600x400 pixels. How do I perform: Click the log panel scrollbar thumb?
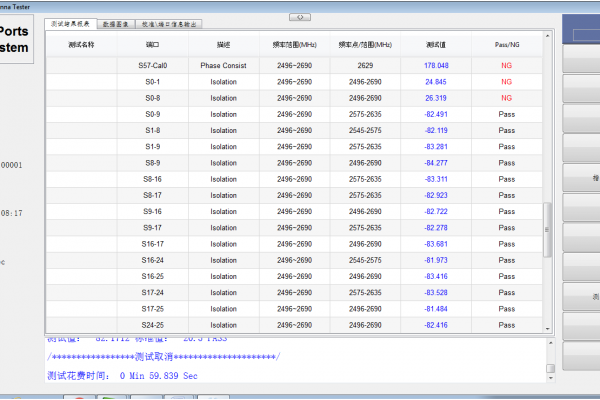(551, 368)
